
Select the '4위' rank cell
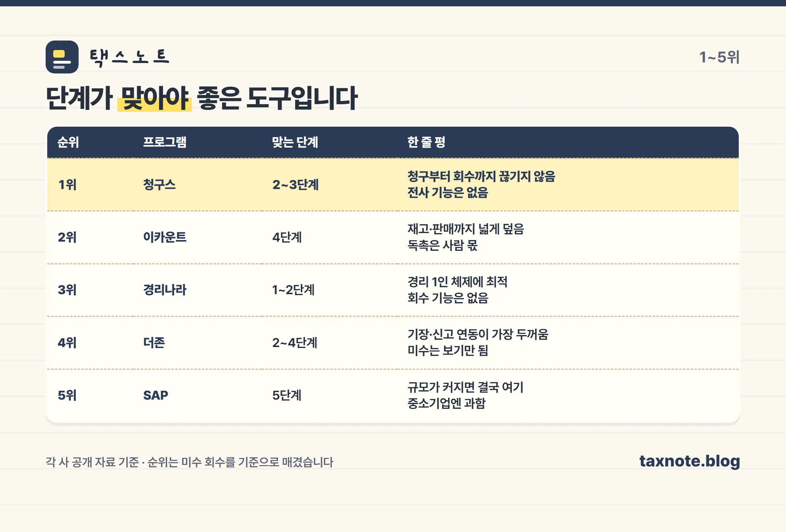point(67,343)
